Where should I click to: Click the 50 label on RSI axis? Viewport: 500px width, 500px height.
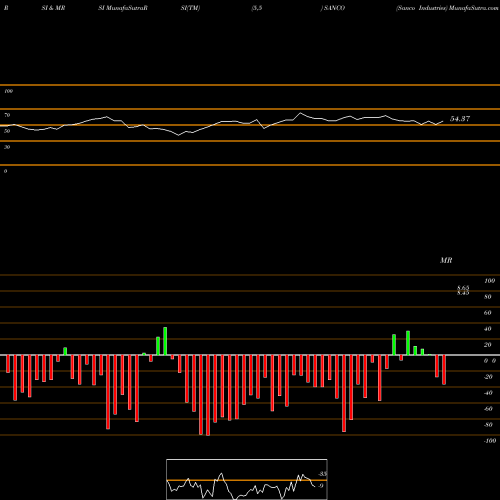point(7,131)
